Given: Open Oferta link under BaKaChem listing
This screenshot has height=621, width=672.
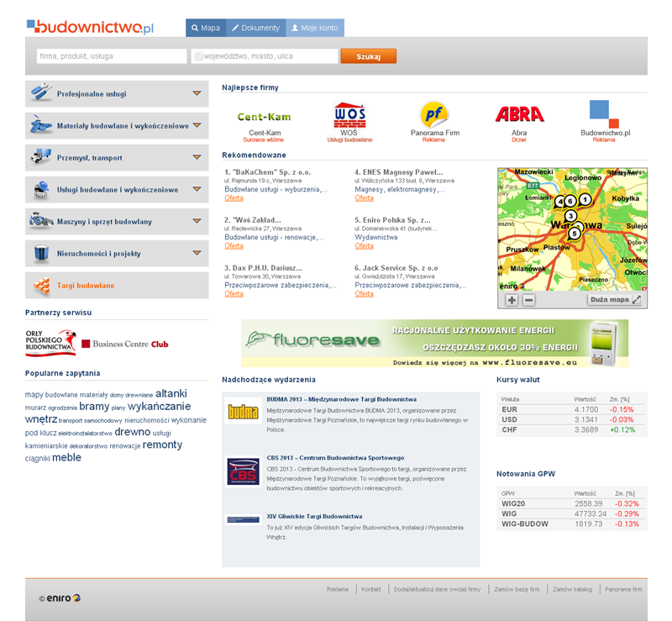Looking at the screenshot, I should (x=234, y=198).
